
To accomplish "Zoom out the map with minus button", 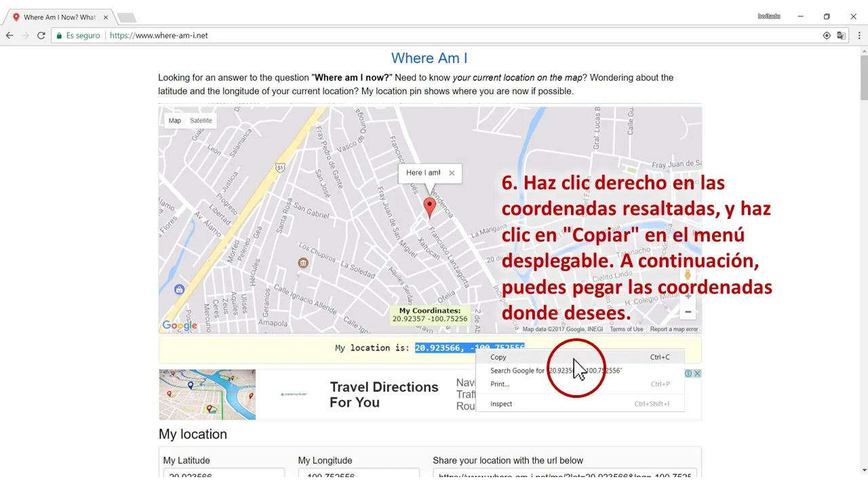I will click(x=688, y=312).
